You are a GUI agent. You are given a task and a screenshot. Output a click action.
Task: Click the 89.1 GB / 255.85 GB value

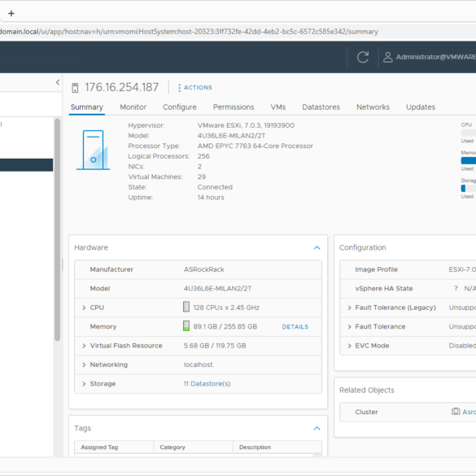click(225, 326)
